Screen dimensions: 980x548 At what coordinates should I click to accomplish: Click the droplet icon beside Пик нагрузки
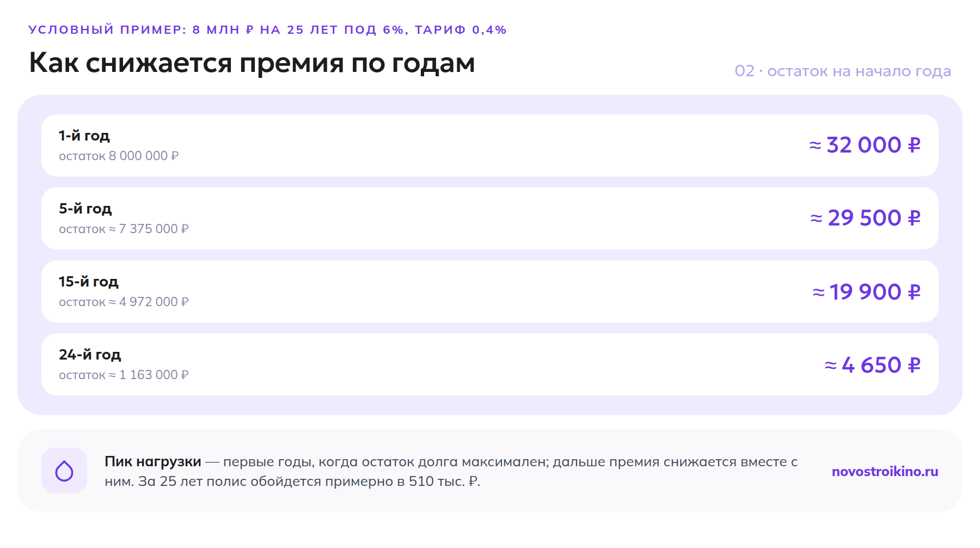point(64,471)
